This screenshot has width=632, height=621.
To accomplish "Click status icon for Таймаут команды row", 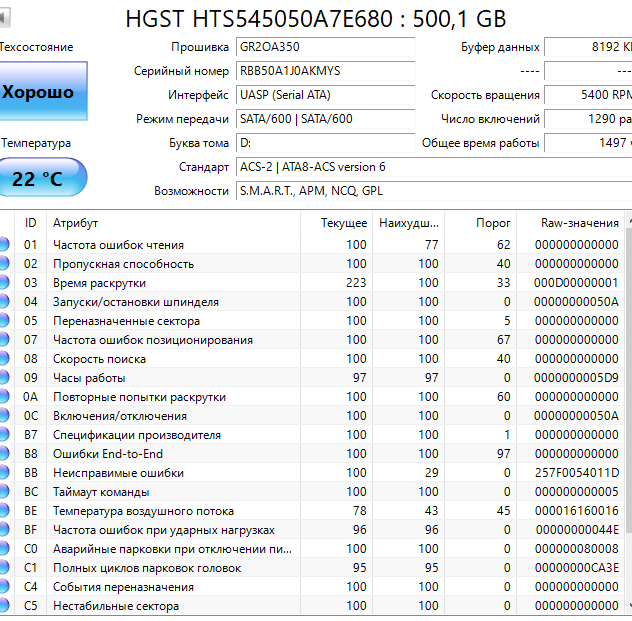I will pyautogui.click(x=4, y=492).
